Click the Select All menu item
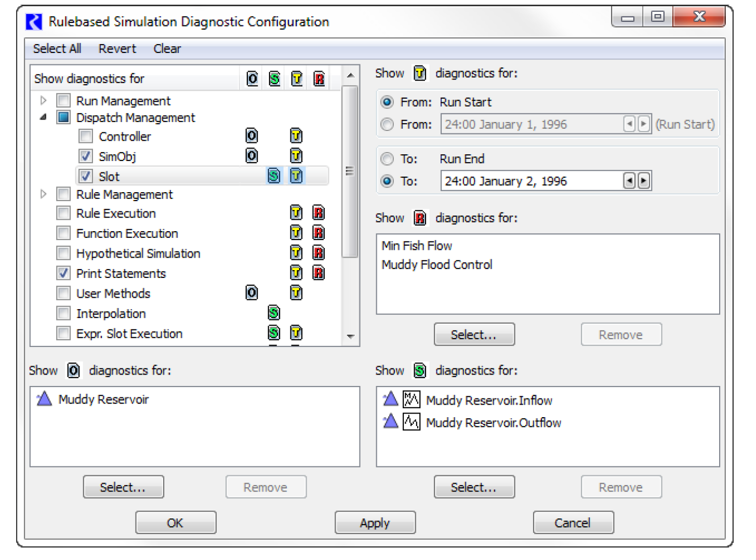The height and width of the screenshot is (560, 756). click(57, 49)
